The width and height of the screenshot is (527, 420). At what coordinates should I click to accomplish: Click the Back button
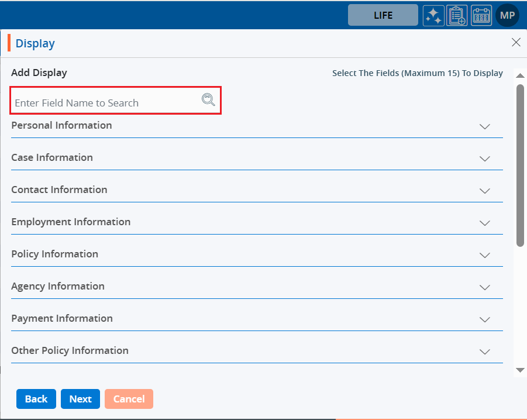tap(36, 399)
